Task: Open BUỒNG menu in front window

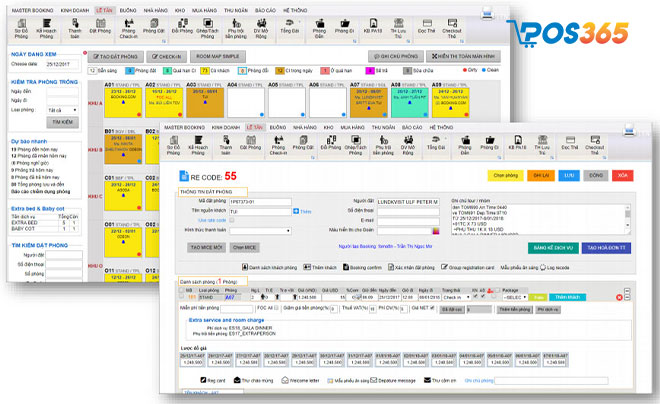Action: click(x=278, y=128)
